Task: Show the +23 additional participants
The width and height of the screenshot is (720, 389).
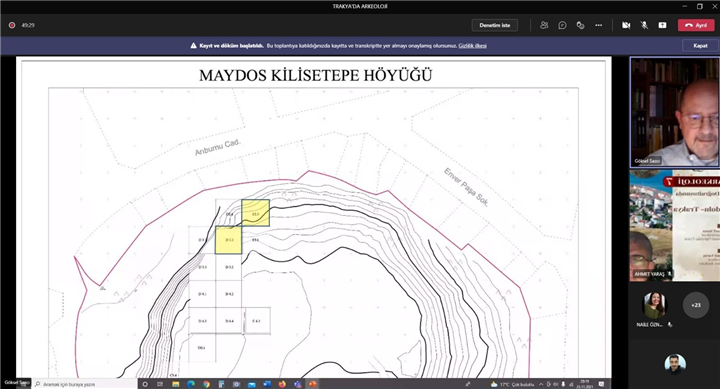Action: (696, 305)
